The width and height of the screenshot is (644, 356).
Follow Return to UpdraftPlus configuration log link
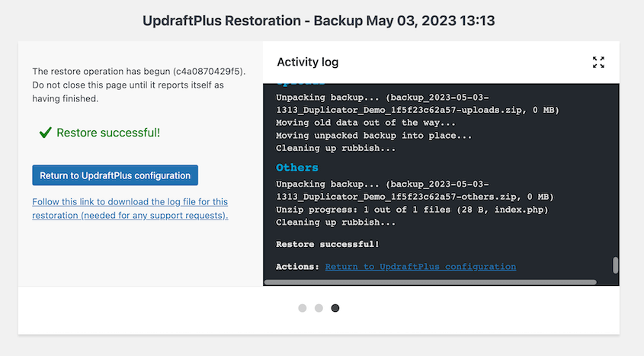[421, 267]
